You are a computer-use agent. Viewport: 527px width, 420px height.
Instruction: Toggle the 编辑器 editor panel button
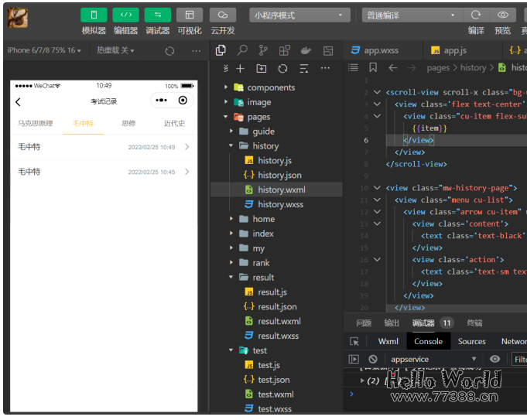coord(125,15)
